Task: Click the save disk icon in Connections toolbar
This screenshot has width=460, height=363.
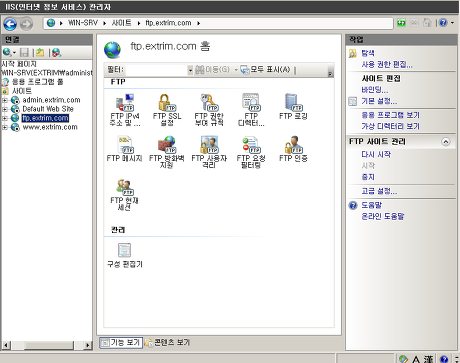Action: click(24, 52)
